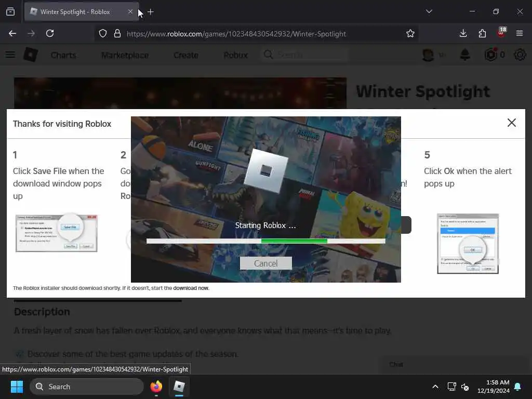Open the Windows notification bell
The height and width of the screenshot is (399, 532).
coord(518,387)
